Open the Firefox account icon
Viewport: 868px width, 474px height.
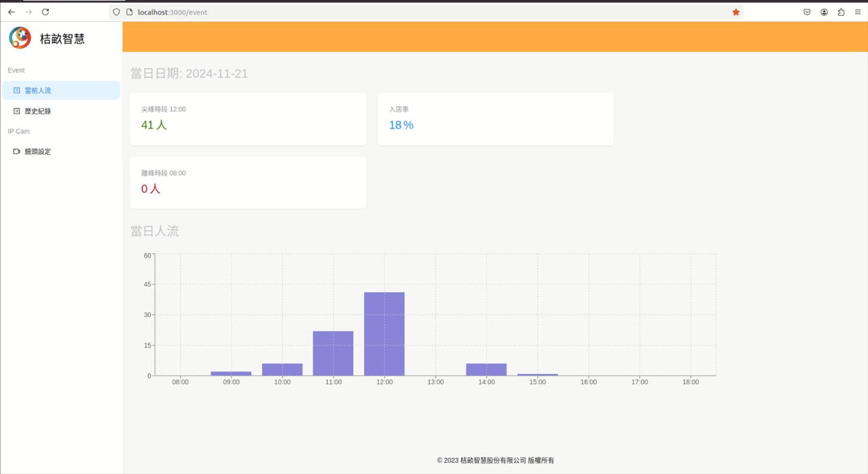[824, 12]
